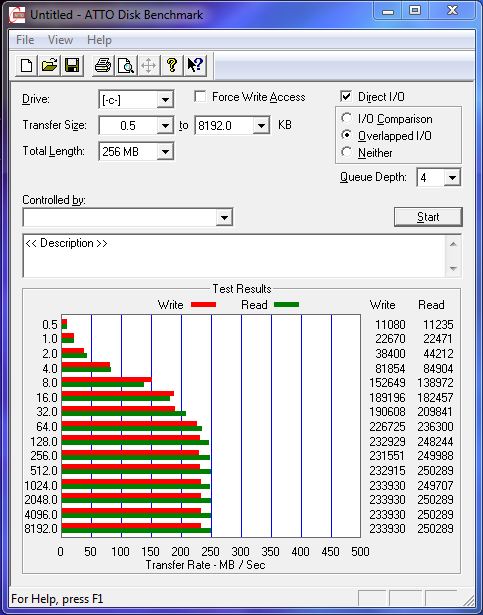
Task: Click the read value 138972
Action: [x=435, y=383]
